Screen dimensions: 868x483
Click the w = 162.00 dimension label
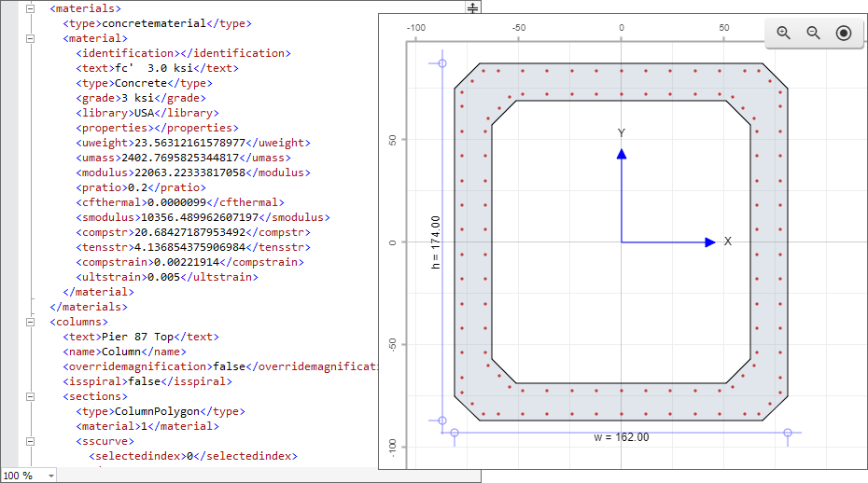(x=621, y=437)
